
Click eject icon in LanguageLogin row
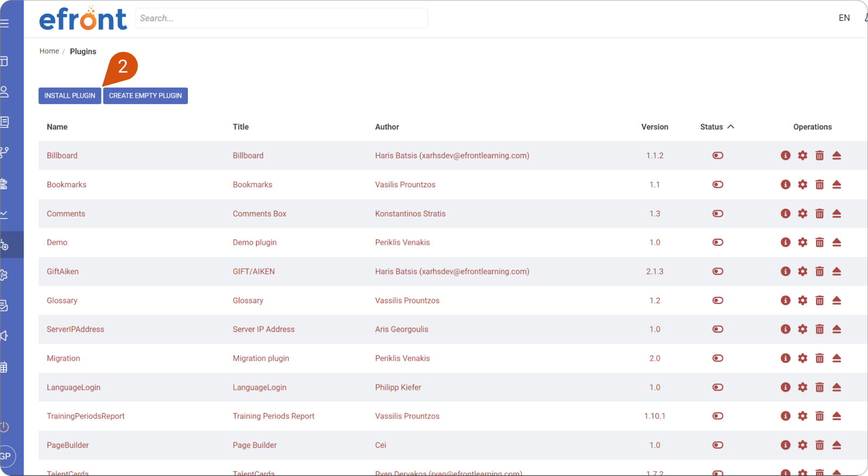[837, 387]
